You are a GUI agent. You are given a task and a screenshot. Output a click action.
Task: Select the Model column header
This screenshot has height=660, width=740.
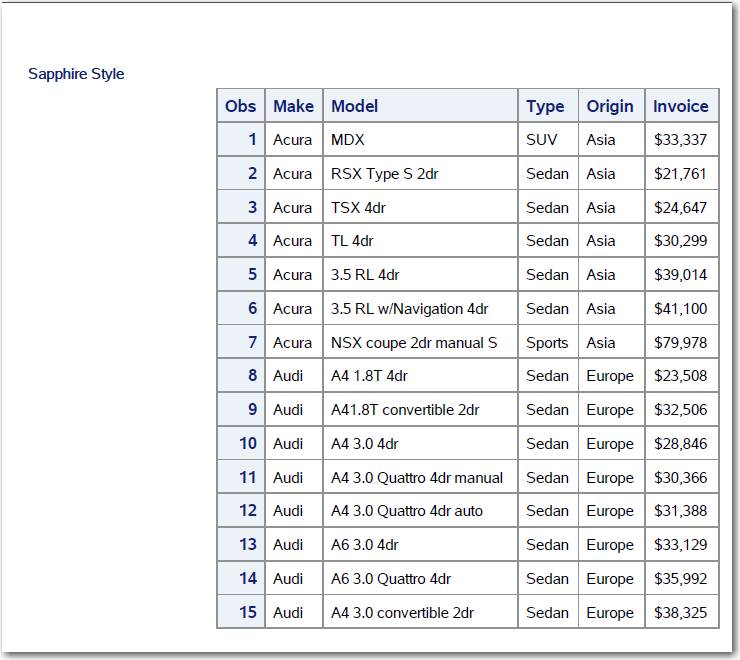click(x=355, y=106)
